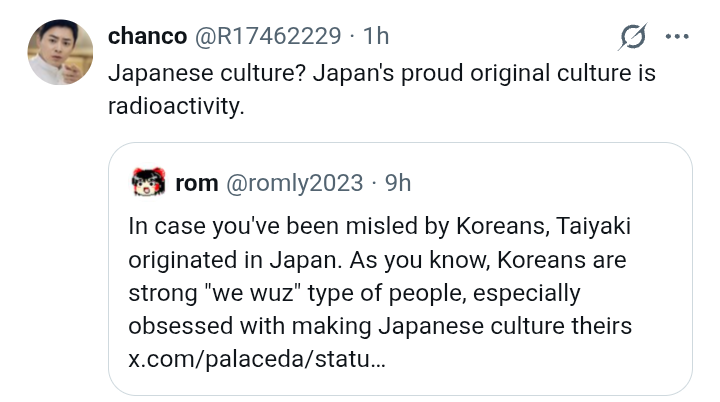Open the three-dot more options menu
The image size is (720, 402).
coord(677,36)
